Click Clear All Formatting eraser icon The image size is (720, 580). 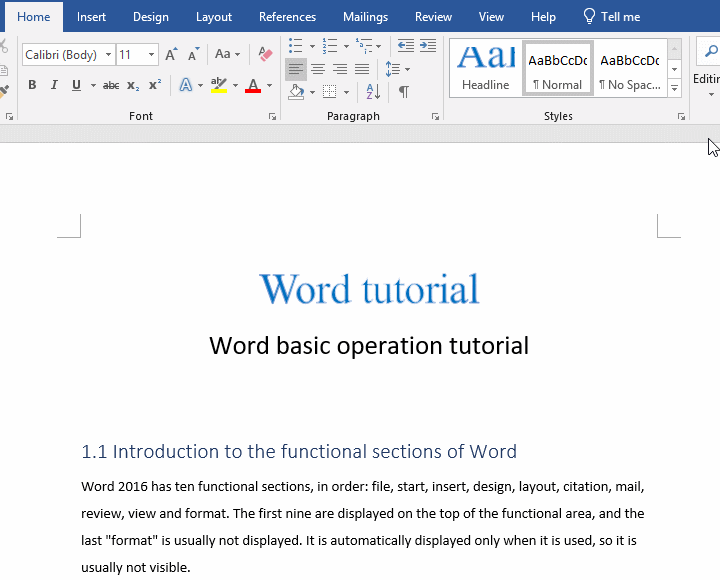265,54
